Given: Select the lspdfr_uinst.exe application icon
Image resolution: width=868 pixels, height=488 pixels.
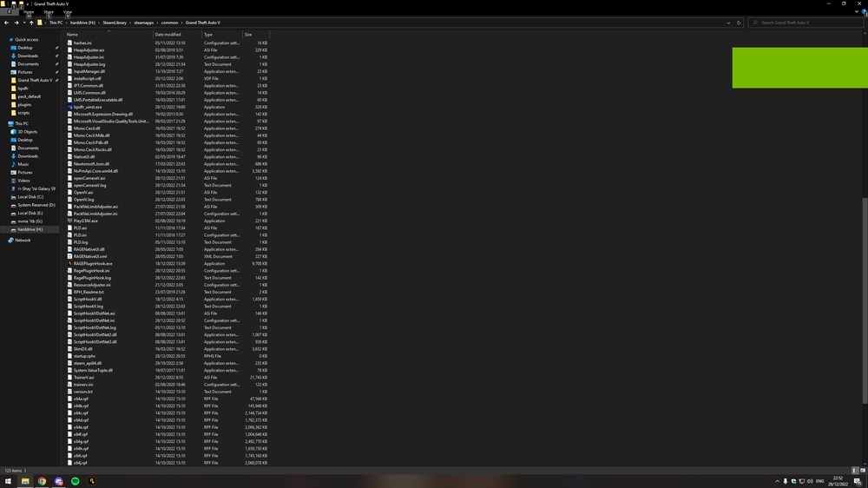Looking at the screenshot, I should pos(69,107).
